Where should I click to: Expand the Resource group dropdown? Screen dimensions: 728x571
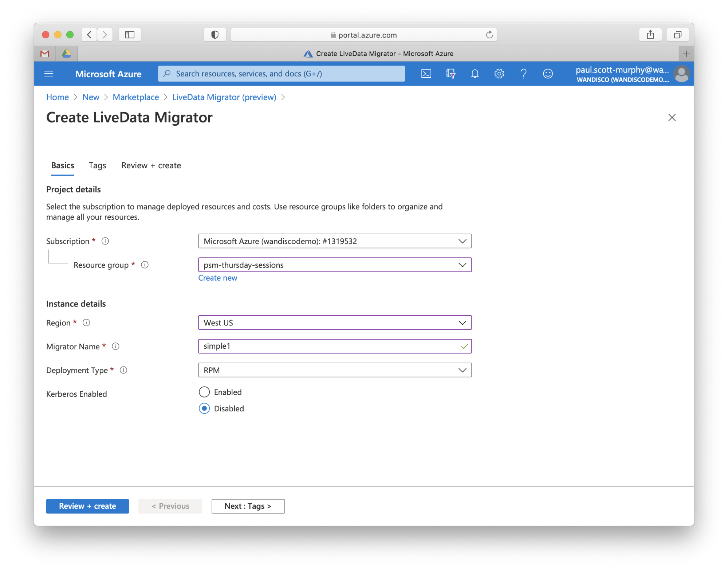coord(335,265)
